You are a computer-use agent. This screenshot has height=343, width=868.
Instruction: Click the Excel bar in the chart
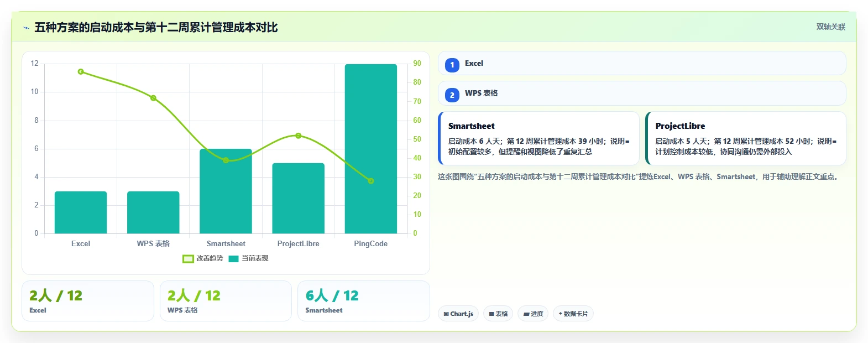81,212
